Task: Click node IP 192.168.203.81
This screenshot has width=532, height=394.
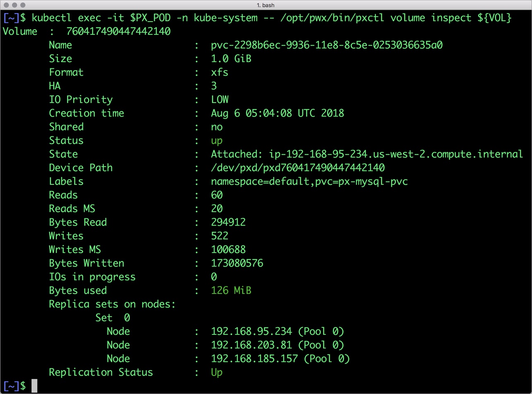Action: [251, 345]
